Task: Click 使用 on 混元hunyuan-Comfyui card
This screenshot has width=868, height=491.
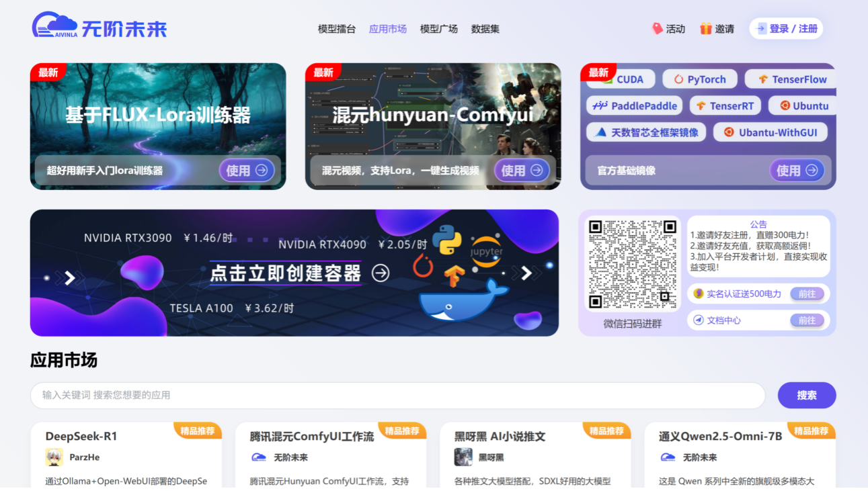Action: [x=522, y=171]
